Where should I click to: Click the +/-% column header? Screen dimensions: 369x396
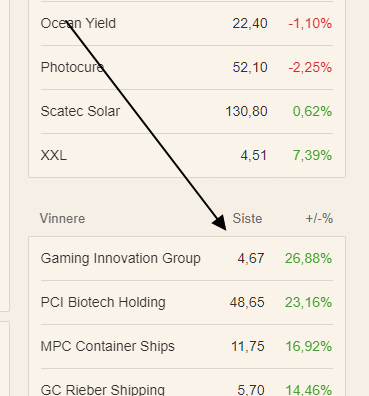pos(319,219)
